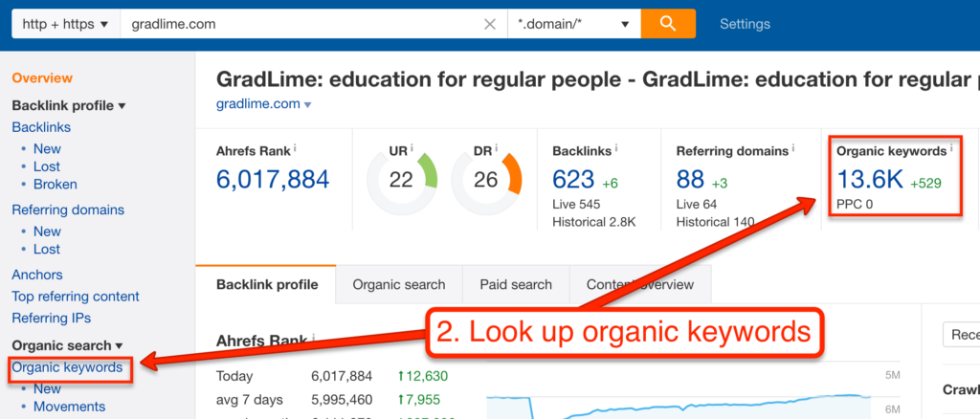The width and height of the screenshot is (980, 419).
Task: Click the Live 545 backlinks text
Action: (x=575, y=204)
